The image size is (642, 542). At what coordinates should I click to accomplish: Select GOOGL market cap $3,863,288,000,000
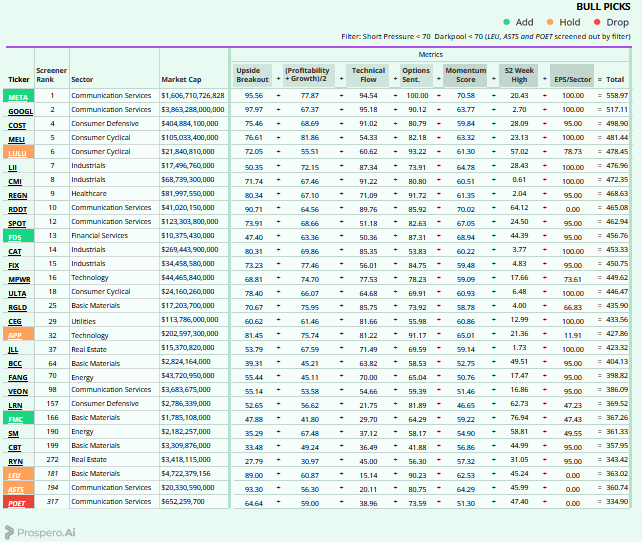coord(193,109)
